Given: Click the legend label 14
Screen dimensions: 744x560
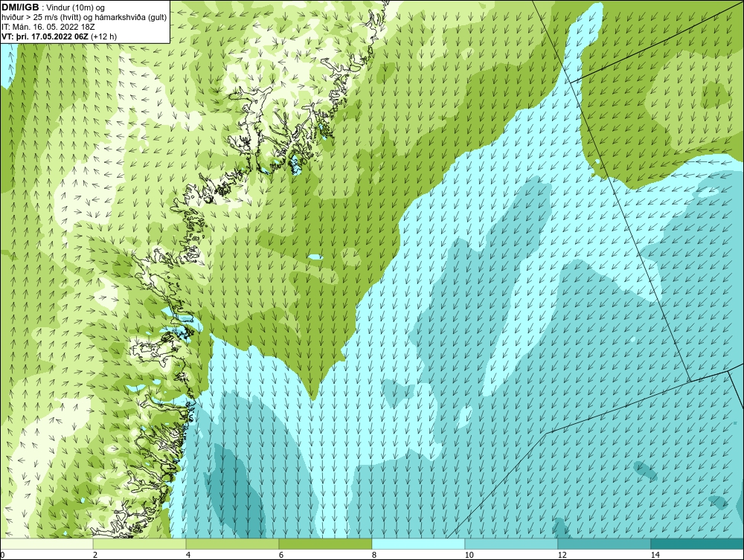Looking at the screenshot, I should (x=655, y=555).
